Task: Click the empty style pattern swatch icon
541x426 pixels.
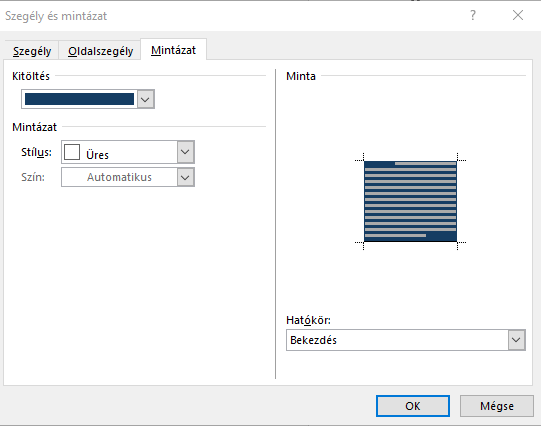Action: point(72,152)
